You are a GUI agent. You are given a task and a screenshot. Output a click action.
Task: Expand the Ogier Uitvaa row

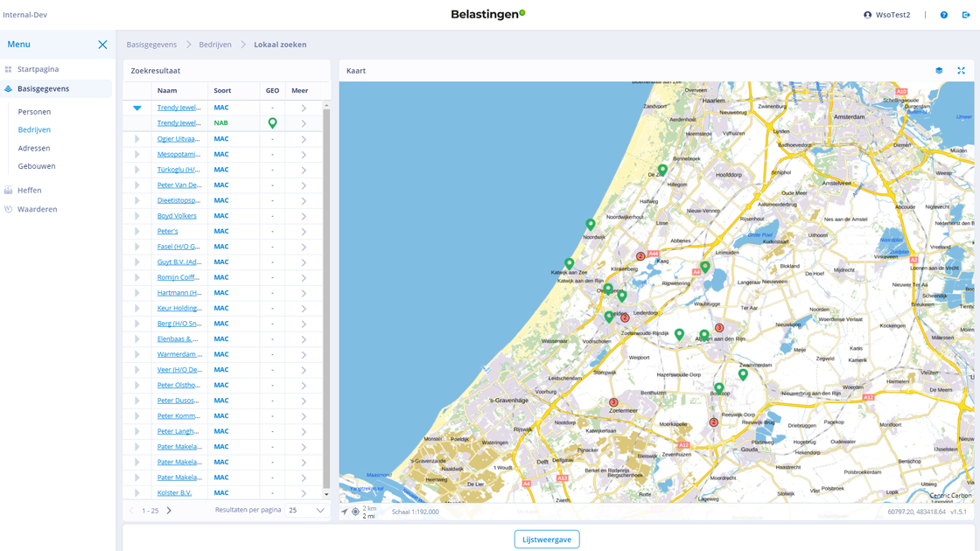tap(136, 139)
